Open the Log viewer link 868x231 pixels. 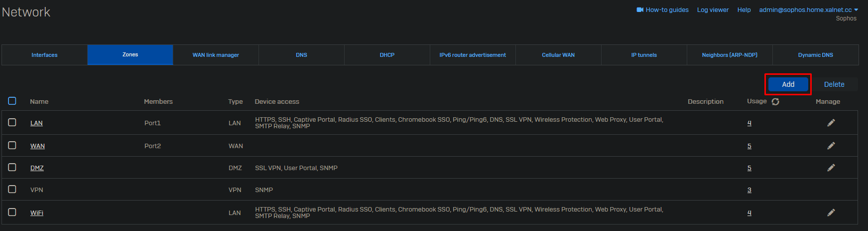click(x=713, y=10)
